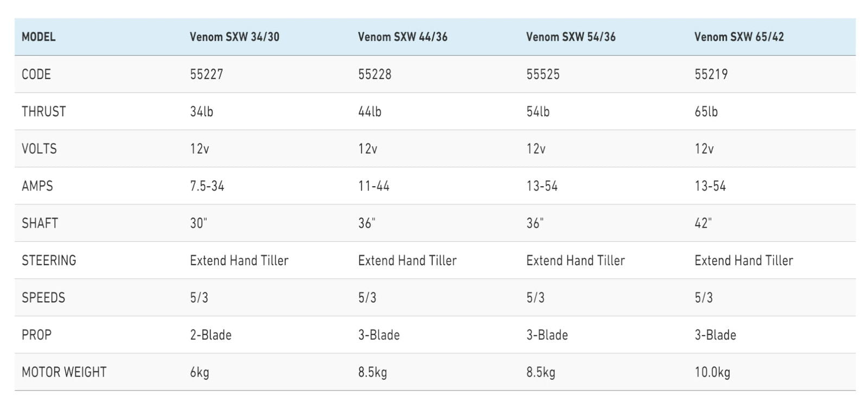Click the VOLTS row label
Viewport: 868px width, 408px height.
click(x=39, y=149)
